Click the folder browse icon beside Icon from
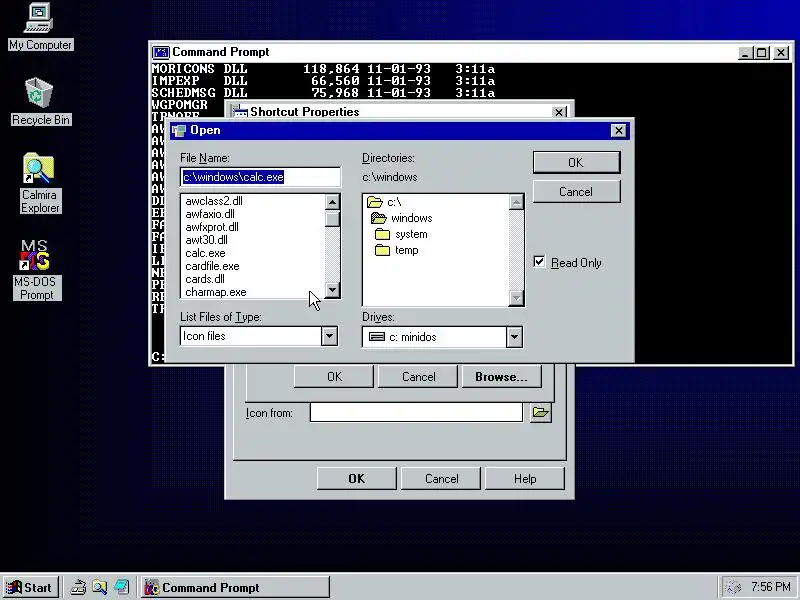 click(540, 412)
